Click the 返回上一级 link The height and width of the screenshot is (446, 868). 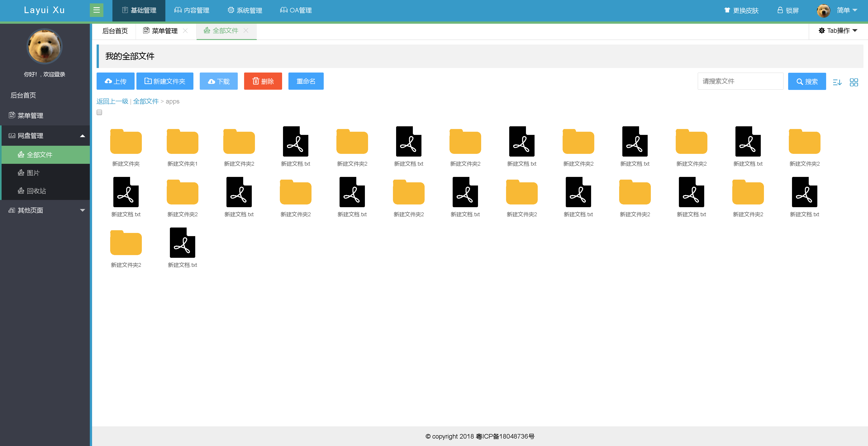tap(112, 101)
